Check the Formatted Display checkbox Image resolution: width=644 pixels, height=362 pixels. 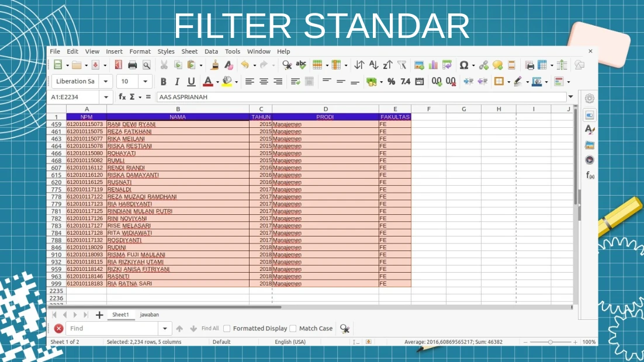(227, 329)
